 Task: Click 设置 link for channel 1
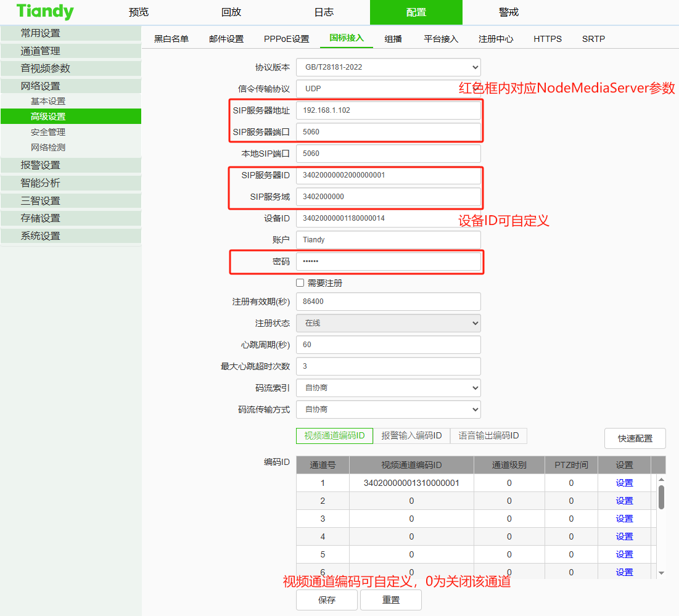pyautogui.click(x=624, y=483)
